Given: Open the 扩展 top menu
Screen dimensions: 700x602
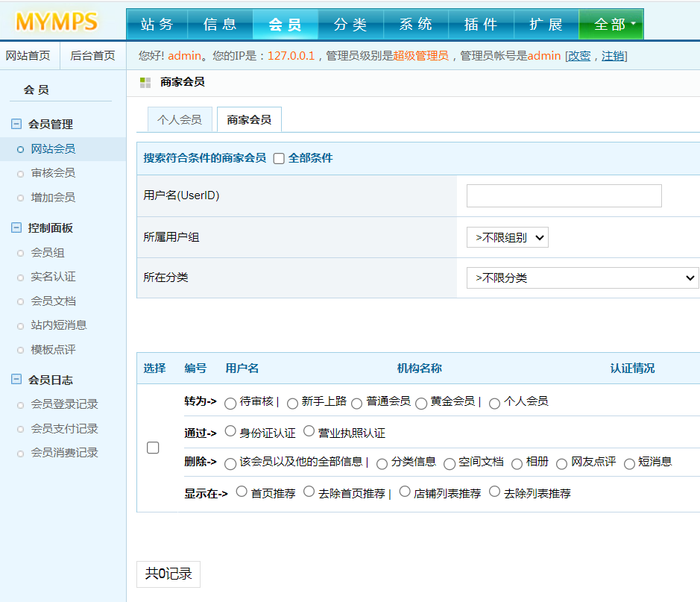Looking at the screenshot, I should point(546,24).
